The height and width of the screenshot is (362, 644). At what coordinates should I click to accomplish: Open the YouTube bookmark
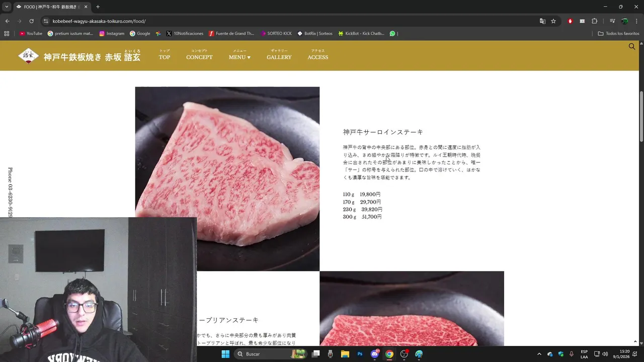coord(31,34)
